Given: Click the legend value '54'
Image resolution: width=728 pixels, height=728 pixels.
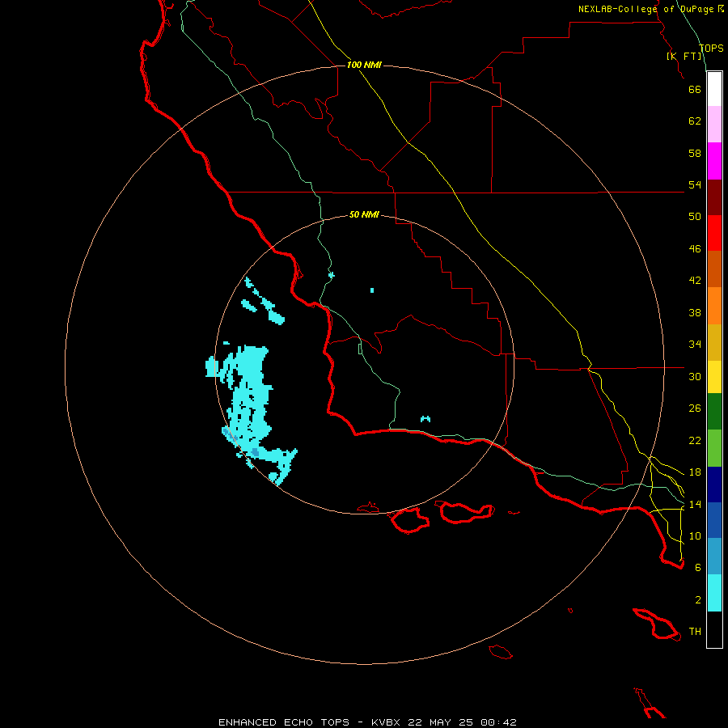Looking at the screenshot, I should [695, 184].
